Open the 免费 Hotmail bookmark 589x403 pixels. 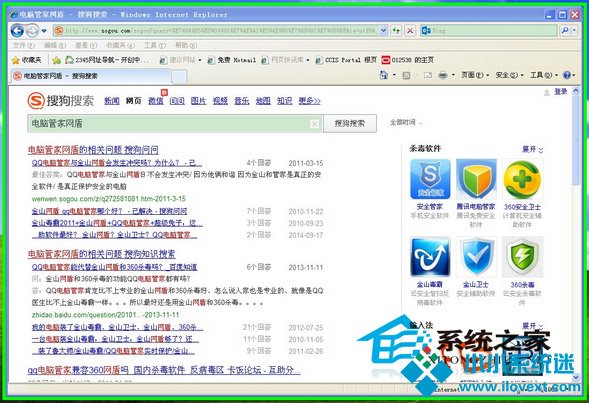(x=232, y=60)
